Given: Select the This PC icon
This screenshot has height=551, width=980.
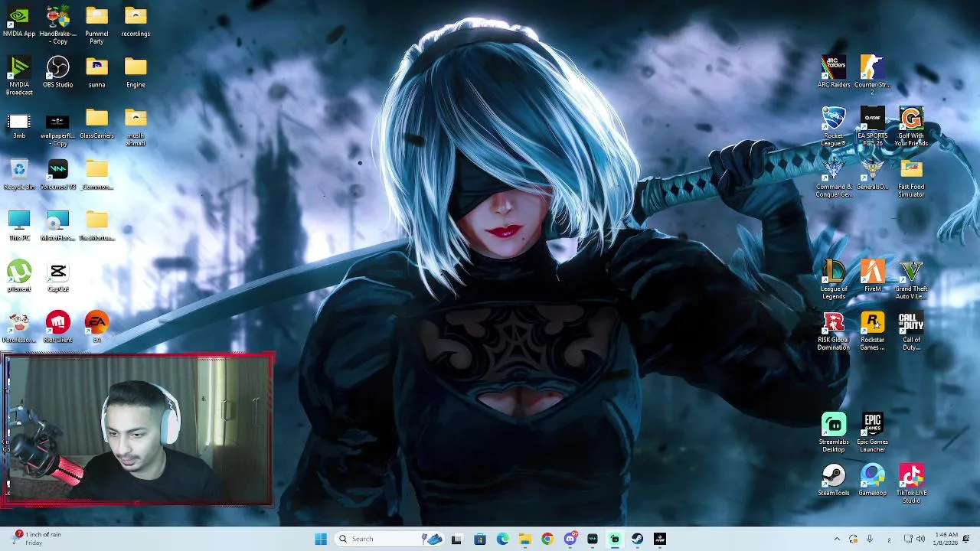Looking at the screenshot, I should (x=19, y=227).
